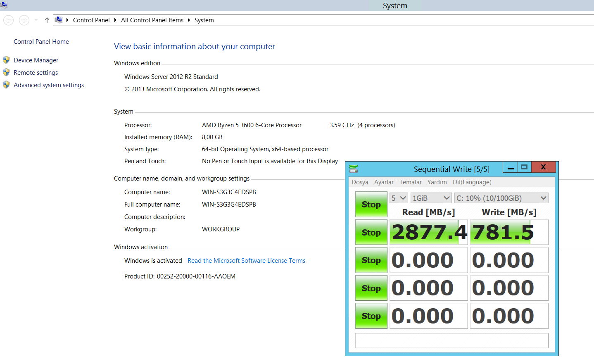Click the Device Manager shield icon
Viewport: 594px width, 364px height.
[6, 60]
